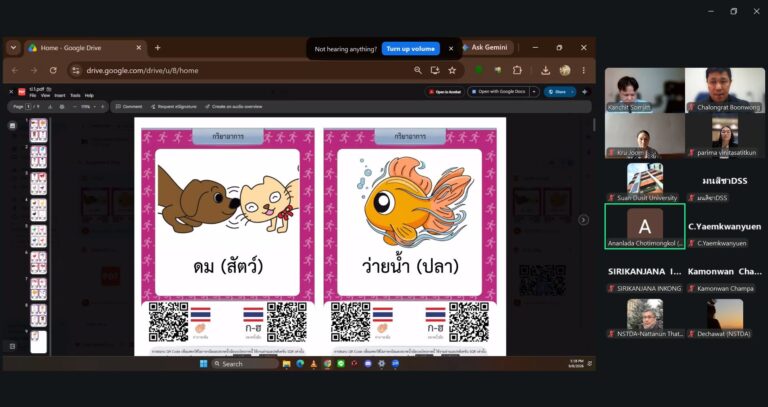768x407 pixels.
Task: Zoom in the PDF with the plus icon
Action: point(102,106)
